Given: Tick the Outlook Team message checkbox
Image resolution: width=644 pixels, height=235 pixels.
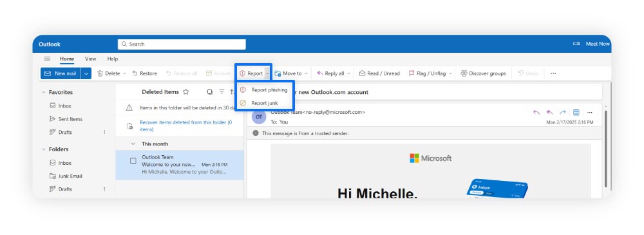Looking at the screenshot, I should click(133, 161).
